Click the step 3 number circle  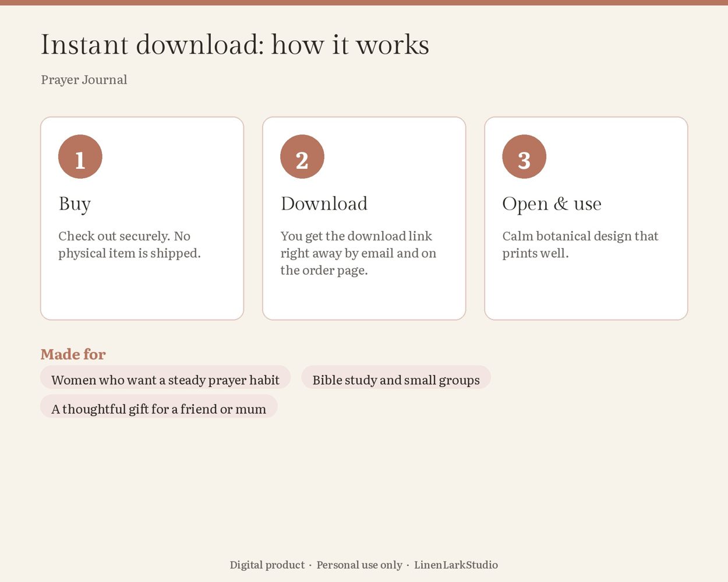524,157
